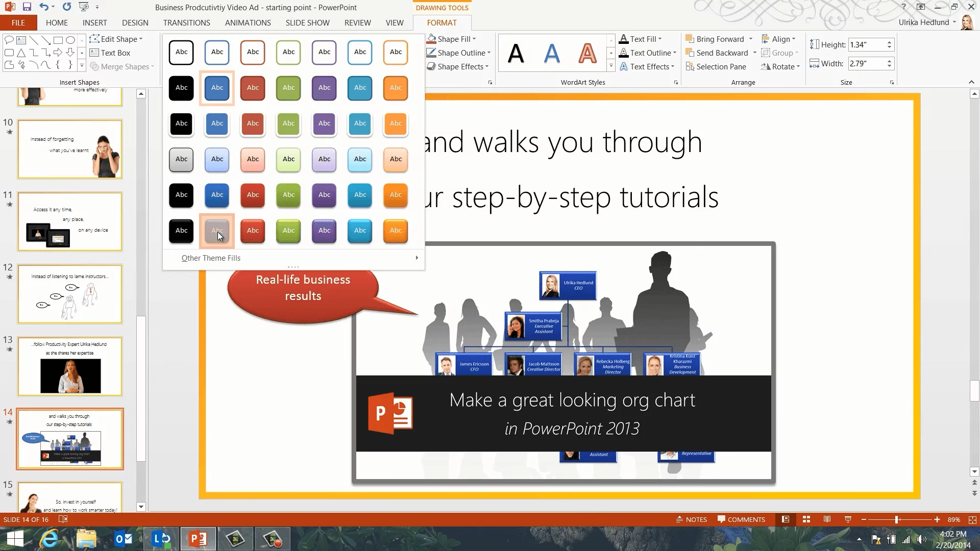Image resolution: width=980 pixels, height=551 pixels.
Task: Open the TRANSITIONS ribbon tab
Action: (186, 23)
